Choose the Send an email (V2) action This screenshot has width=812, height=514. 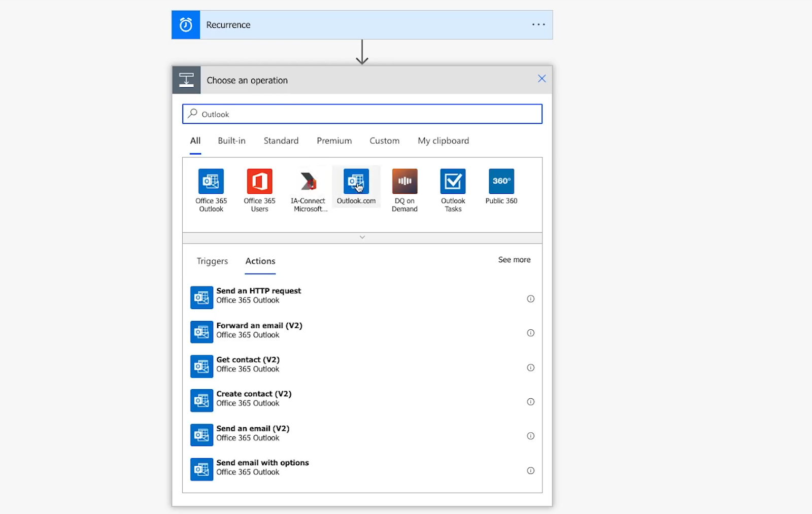(362, 435)
